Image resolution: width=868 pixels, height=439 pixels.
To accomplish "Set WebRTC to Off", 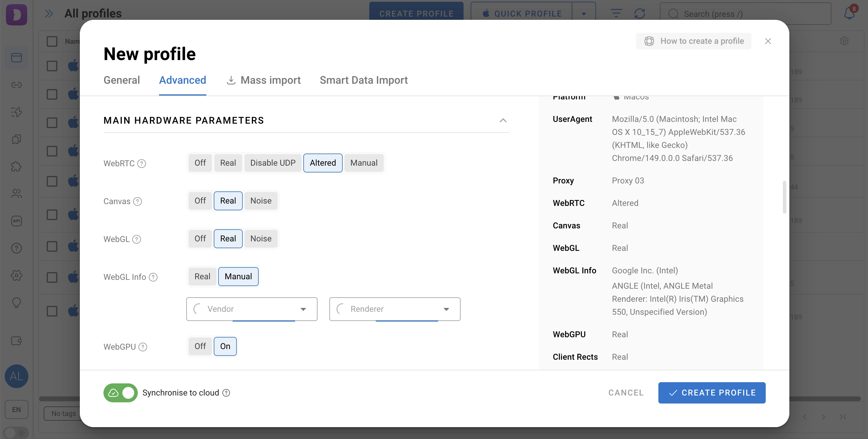I will [200, 163].
